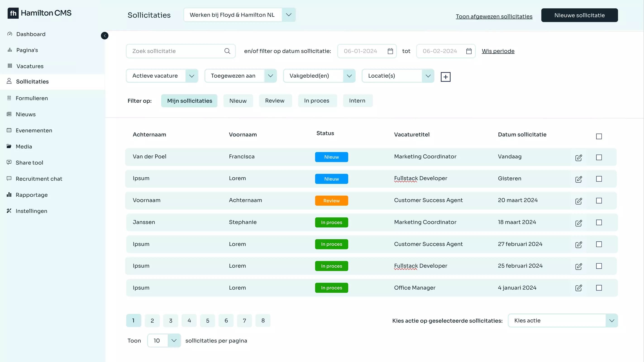Click the Recruitment chat bubble icon
The image size is (644, 362).
[9, 178]
